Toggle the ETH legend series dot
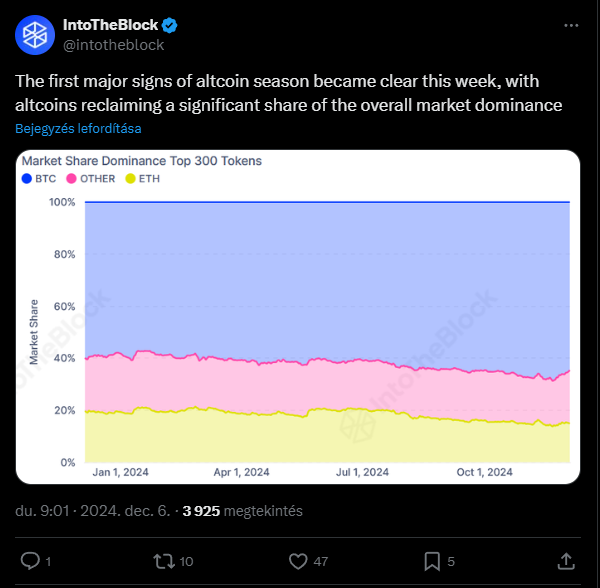The height and width of the screenshot is (588, 600). 130,179
